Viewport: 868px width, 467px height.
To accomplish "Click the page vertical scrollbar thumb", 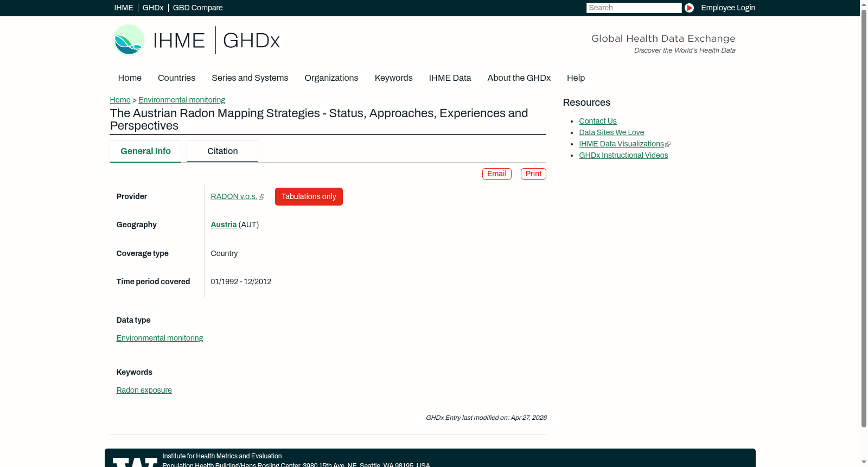I will 864,218.
